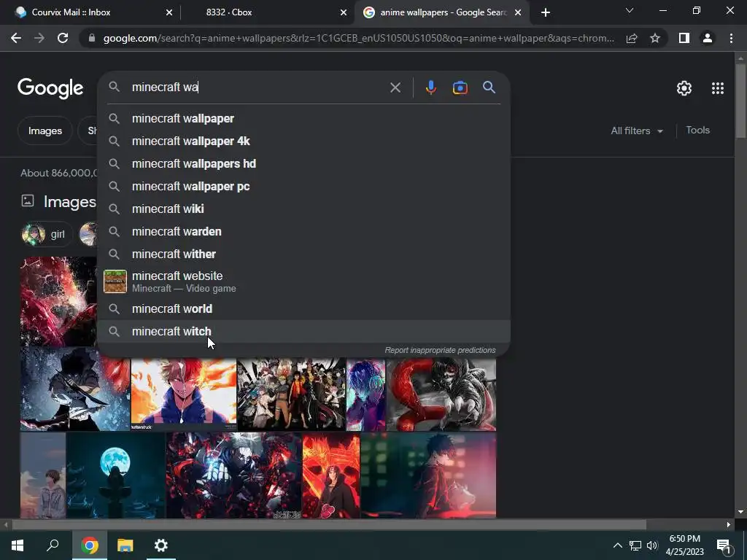
Task: Clear the search box with X icon
Action: (x=395, y=87)
